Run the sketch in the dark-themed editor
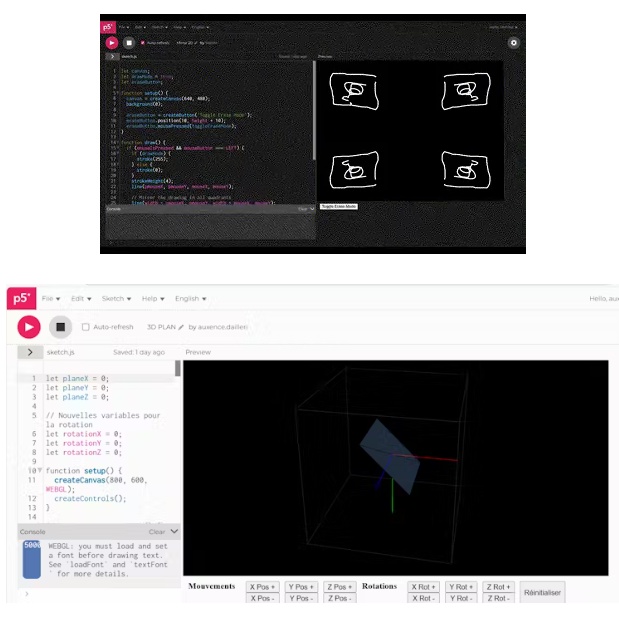The height and width of the screenshot is (617, 619). click(x=111, y=43)
